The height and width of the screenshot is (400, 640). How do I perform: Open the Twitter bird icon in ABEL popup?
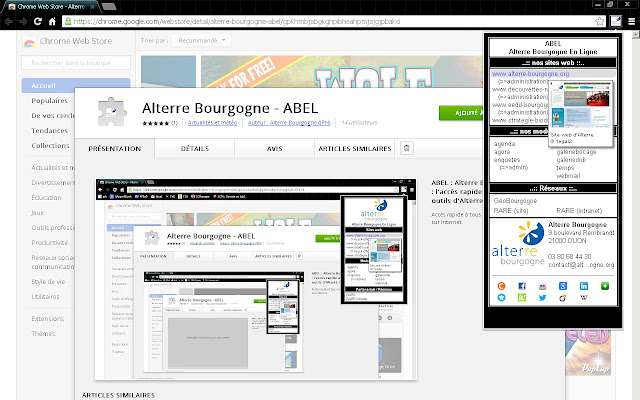click(542, 298)
